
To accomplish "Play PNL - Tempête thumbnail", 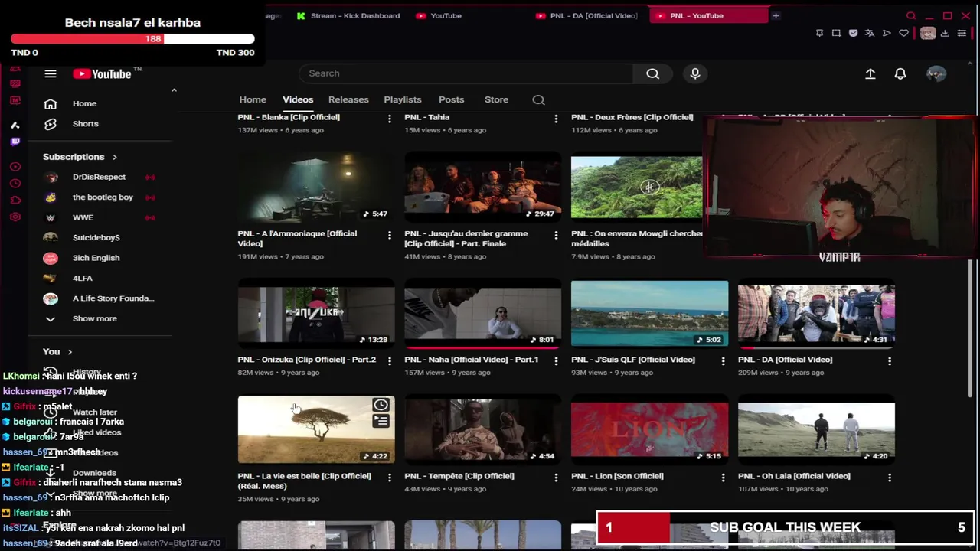I will coord(482,430).
